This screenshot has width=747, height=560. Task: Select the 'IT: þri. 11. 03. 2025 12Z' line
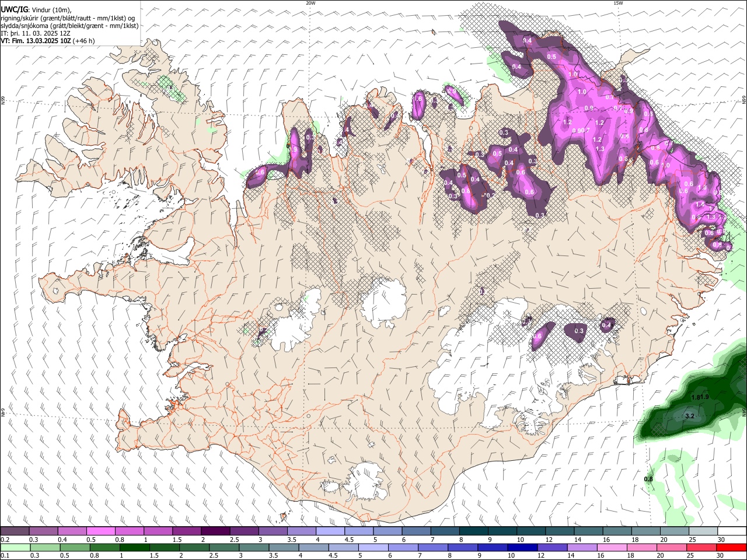coord(36,33)
